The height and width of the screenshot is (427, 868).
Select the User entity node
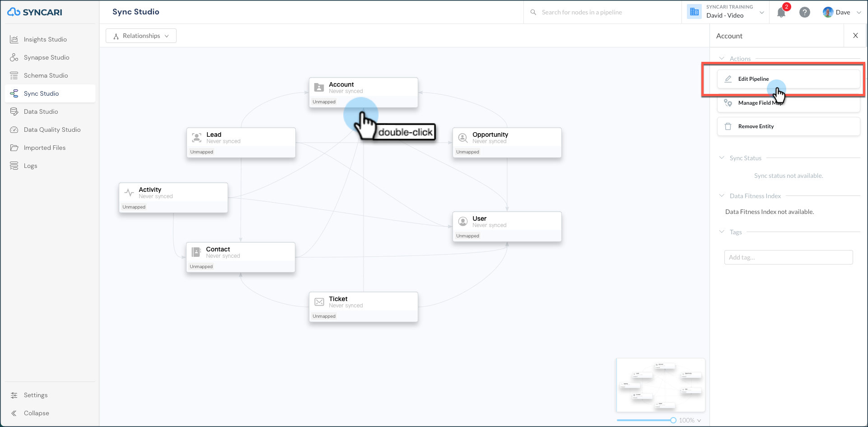507,227
